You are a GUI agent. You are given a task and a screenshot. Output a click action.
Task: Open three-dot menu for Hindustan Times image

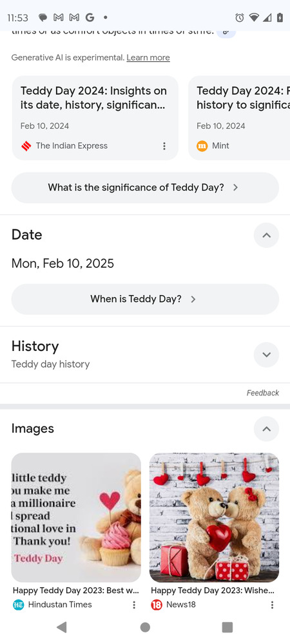(134, 605)
